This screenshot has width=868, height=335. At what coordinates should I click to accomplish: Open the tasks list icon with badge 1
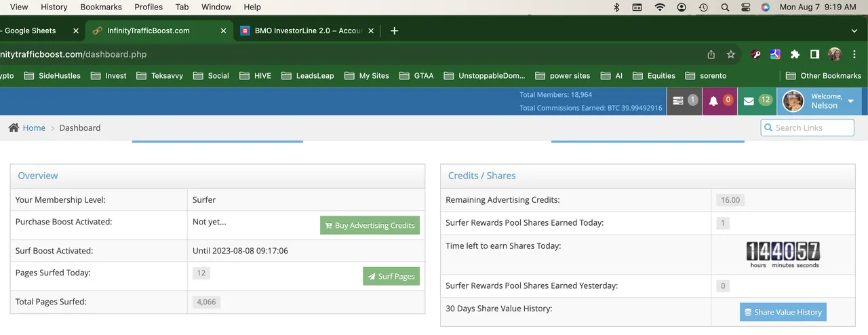pos(684,101)
